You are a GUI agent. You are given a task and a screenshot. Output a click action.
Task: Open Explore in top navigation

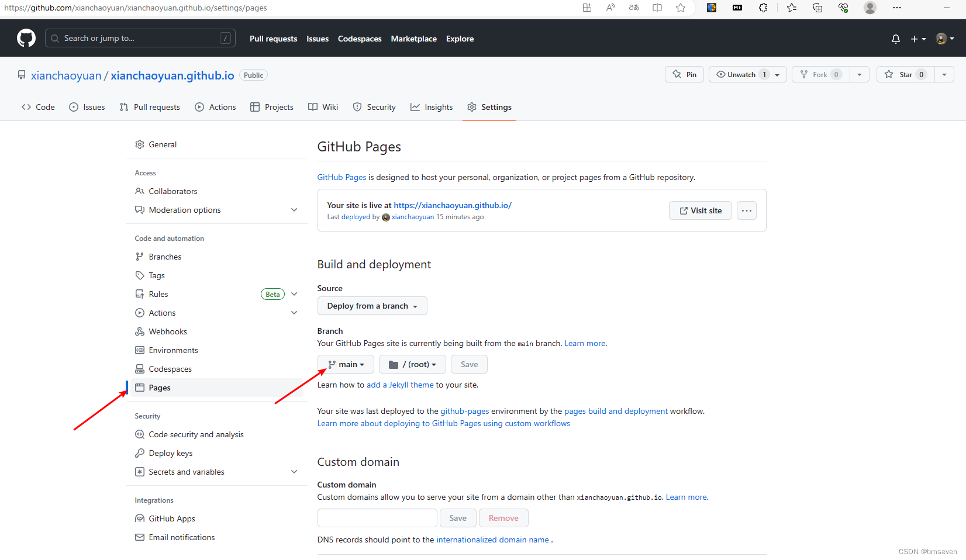pos(460,39)
